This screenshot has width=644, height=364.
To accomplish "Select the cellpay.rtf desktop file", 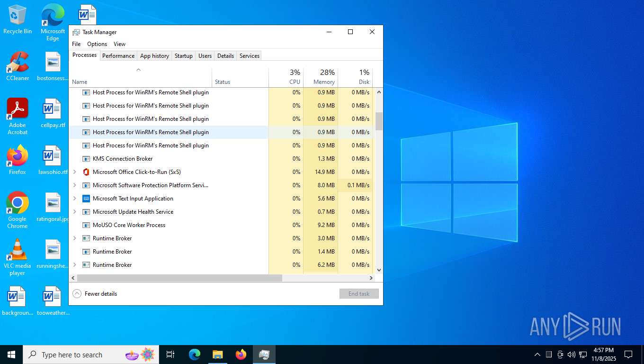I will 53,113.
